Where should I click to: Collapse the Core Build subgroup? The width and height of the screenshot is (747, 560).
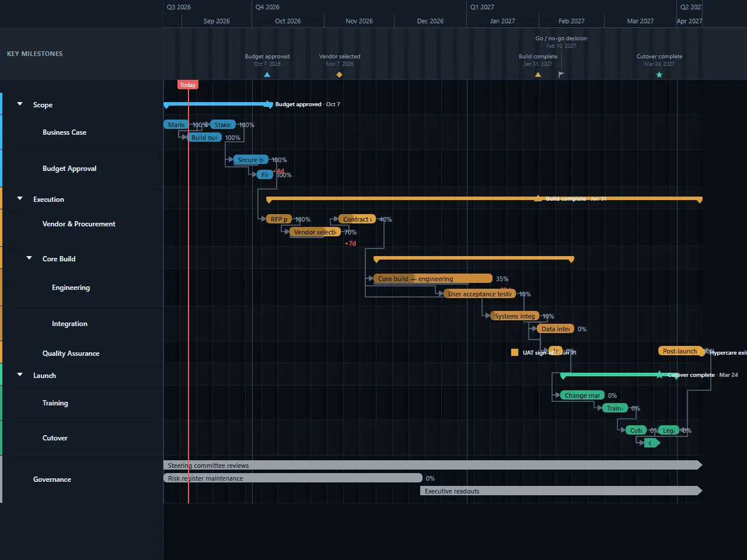(29, 258)
